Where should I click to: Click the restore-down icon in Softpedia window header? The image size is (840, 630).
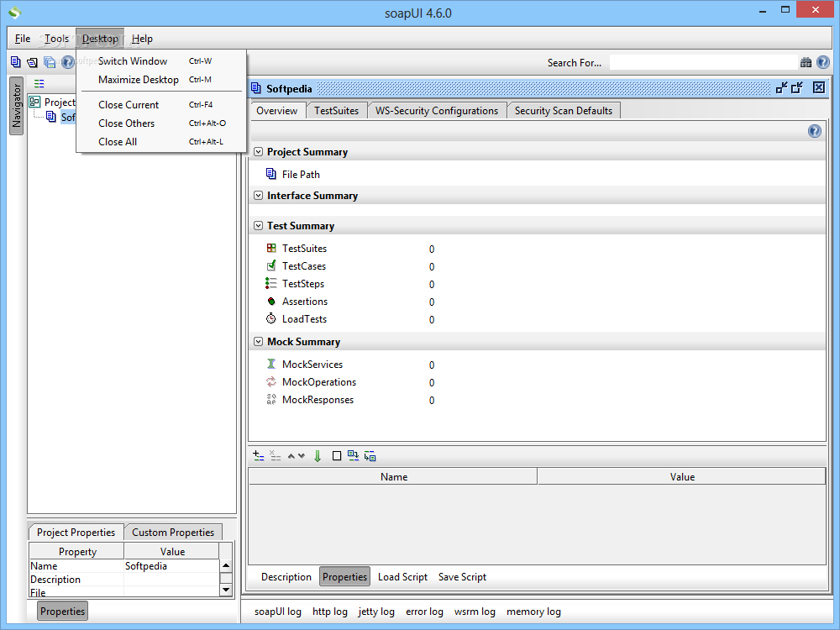point(781,88)
